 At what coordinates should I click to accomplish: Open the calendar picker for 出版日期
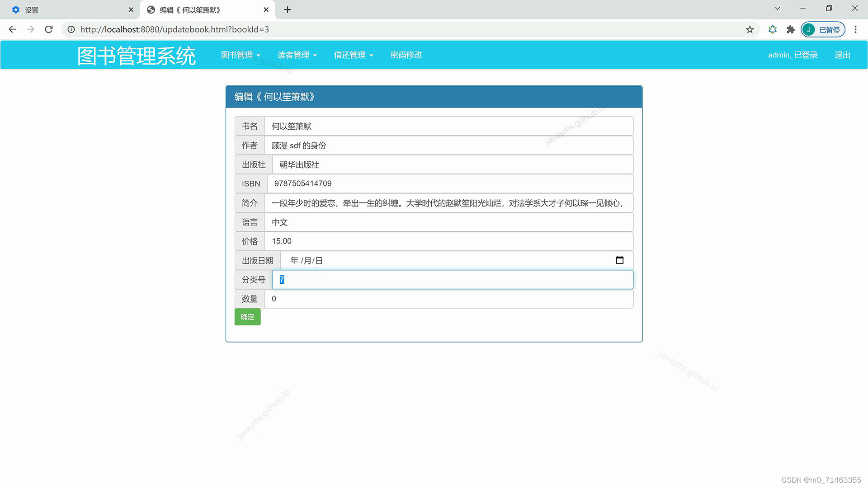(619, 260)
